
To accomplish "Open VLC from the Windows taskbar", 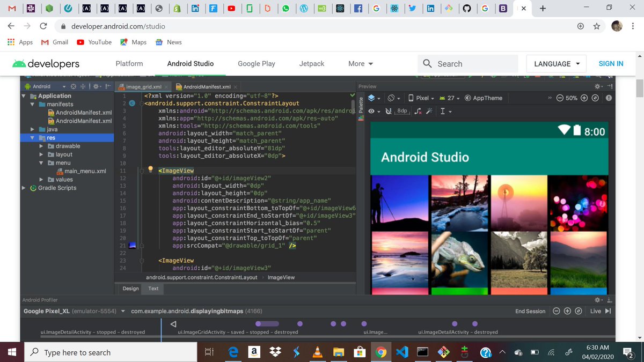I will (x=318, y=352).
